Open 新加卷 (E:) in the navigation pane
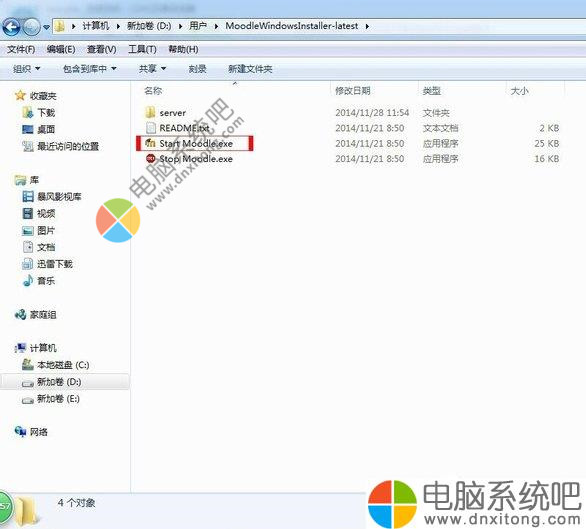Image resolution: width=586 pixels, height=529 pixels. click(51, 399)
